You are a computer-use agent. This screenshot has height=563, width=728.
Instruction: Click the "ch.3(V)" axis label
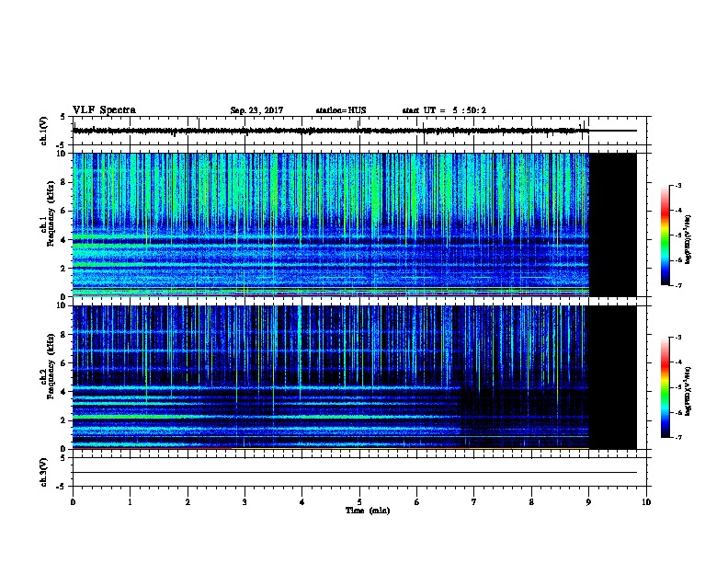pos(44,472)
